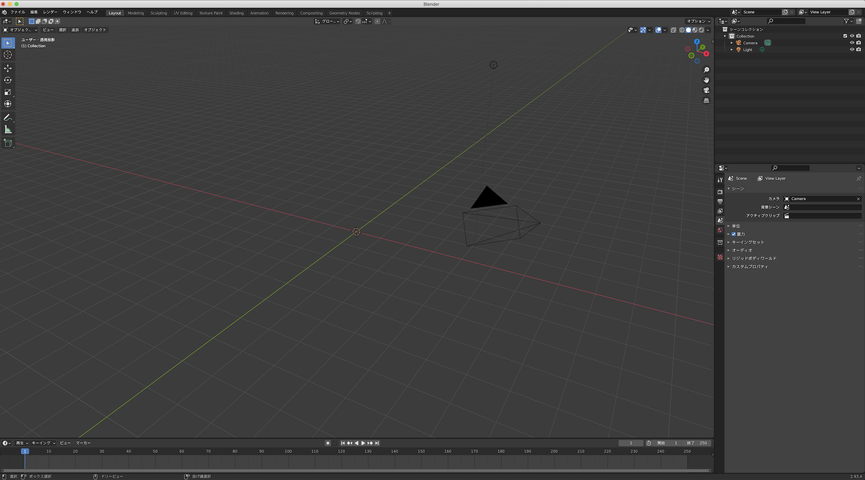Open the object mode dropdown
Viewport: 865px width, 480px height.
[20, 30]
